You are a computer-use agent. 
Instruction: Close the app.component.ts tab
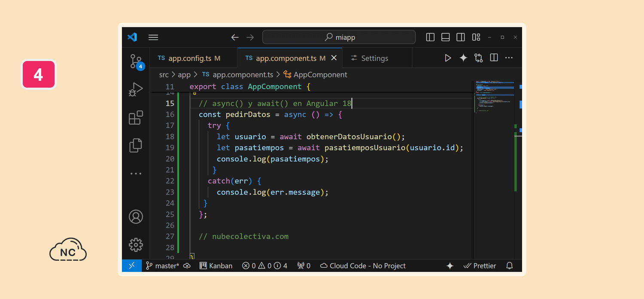[x=334, y=58]
